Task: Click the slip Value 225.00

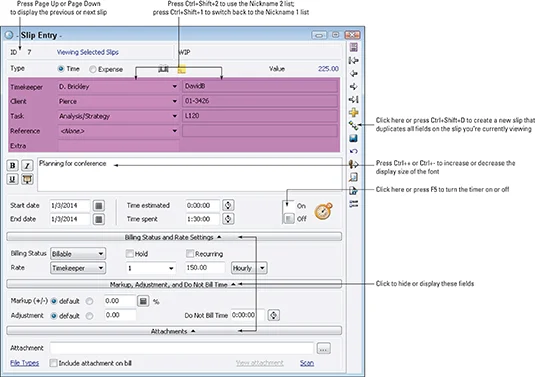Action: (328, 69)
